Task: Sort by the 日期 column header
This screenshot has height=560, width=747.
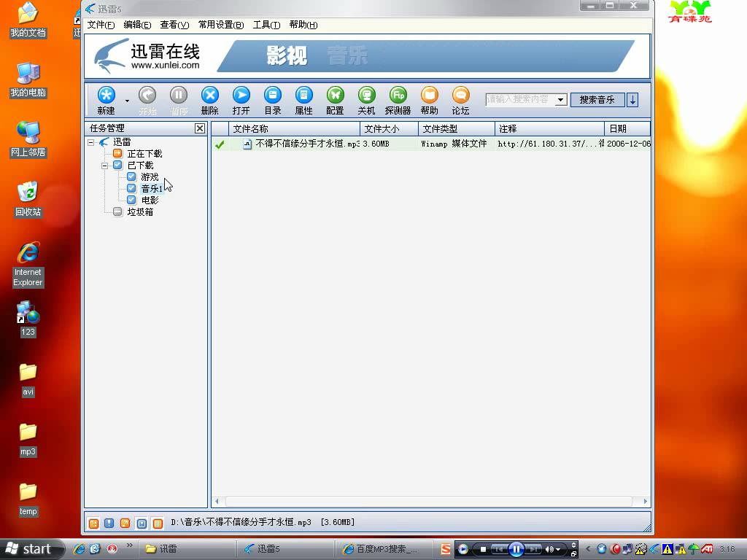Action: [x=627, y=128]
